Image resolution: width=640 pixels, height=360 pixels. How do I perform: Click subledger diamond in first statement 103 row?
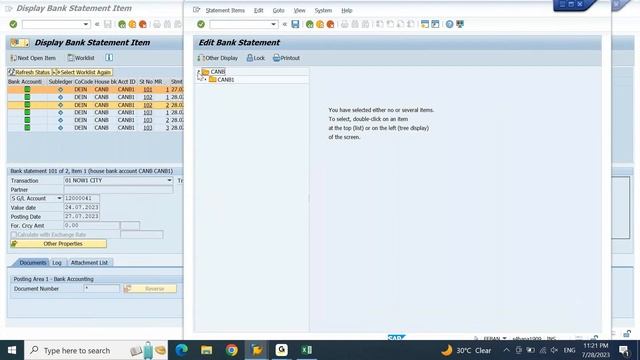[x=60, y=113]
